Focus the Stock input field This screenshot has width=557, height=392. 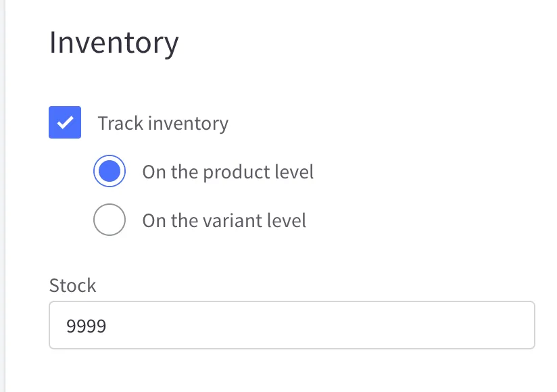(x=291, y=325)
